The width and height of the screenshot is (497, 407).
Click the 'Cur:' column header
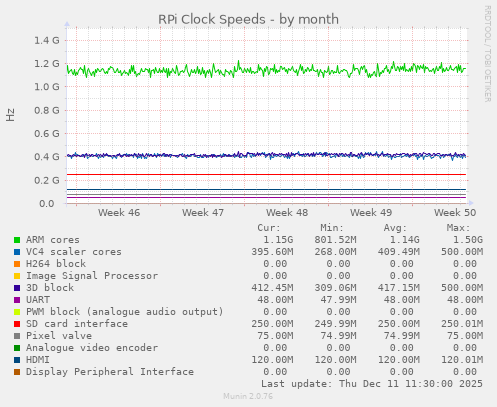[269, 228]
